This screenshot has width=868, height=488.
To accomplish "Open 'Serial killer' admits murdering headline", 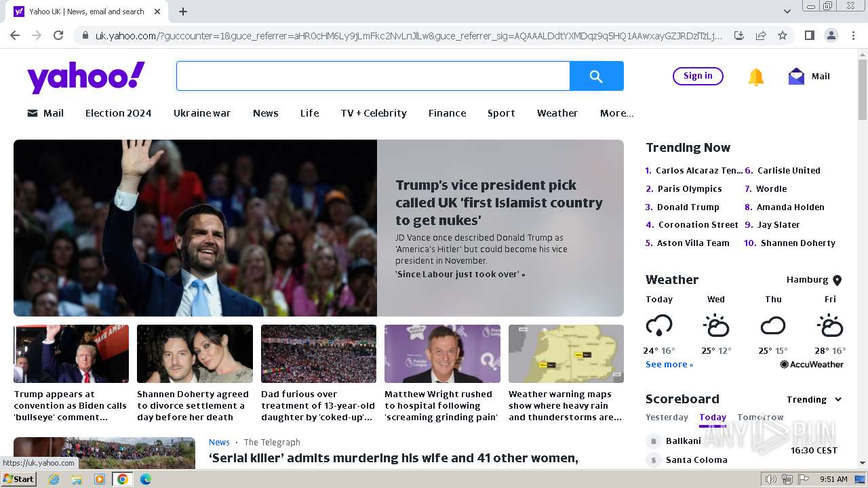I will 393,458.
